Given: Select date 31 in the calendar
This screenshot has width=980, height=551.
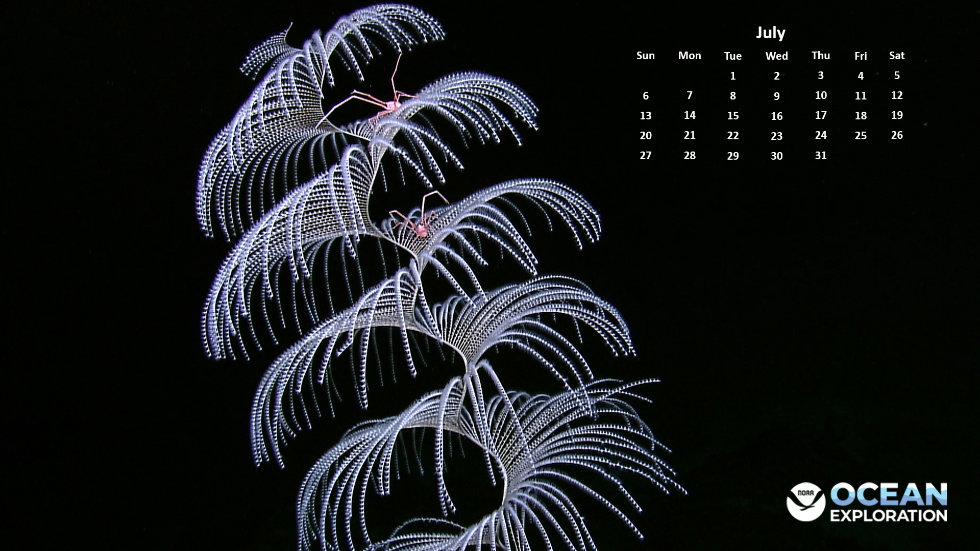Looking at the screenshot, I should coord(820,156).
